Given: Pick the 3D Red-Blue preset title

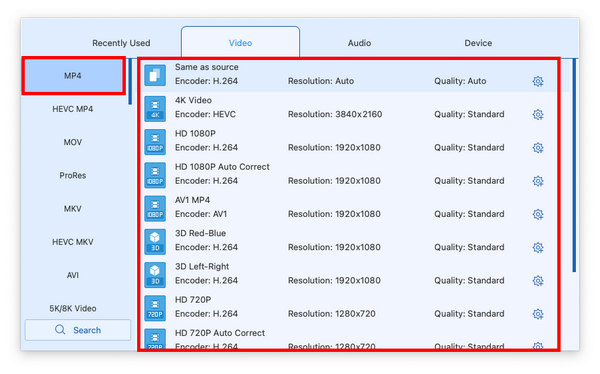Looking at the screenshot, I should click(x=201, y=234).
